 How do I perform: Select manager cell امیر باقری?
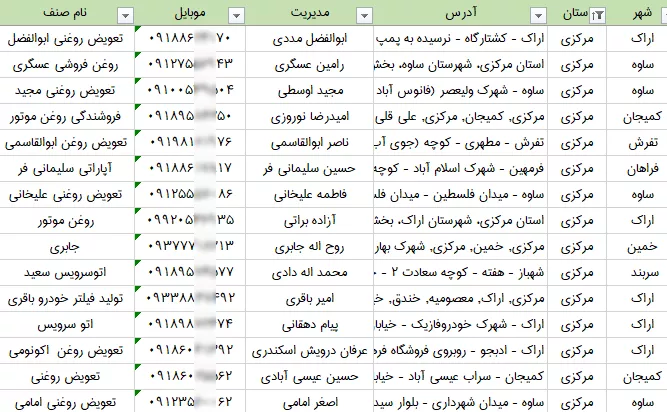309,299
